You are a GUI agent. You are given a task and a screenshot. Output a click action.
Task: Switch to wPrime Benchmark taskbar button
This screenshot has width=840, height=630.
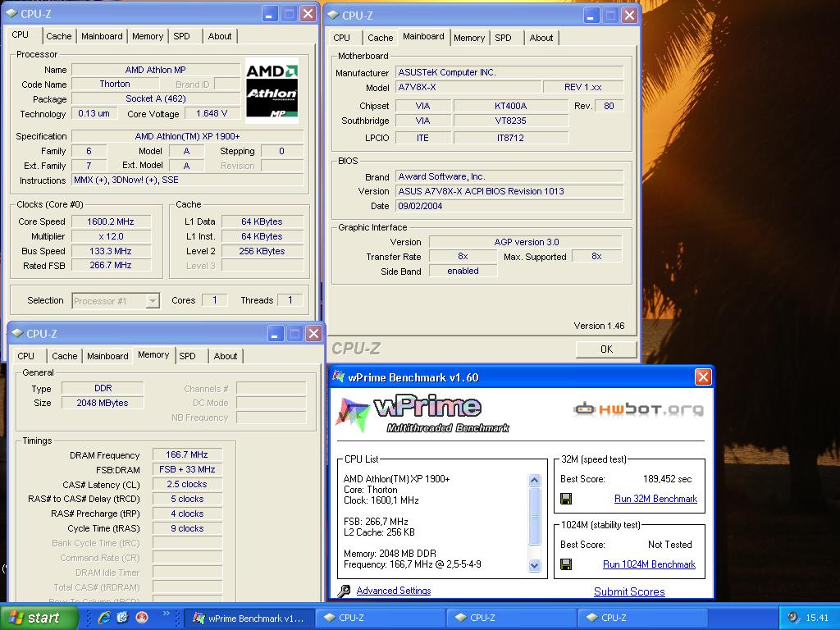[x=248, y=619]
